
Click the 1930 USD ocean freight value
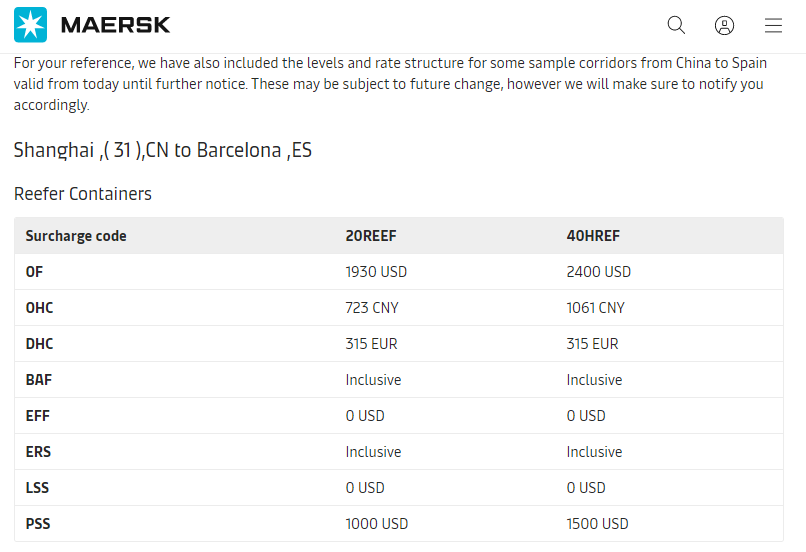point(376,272)
